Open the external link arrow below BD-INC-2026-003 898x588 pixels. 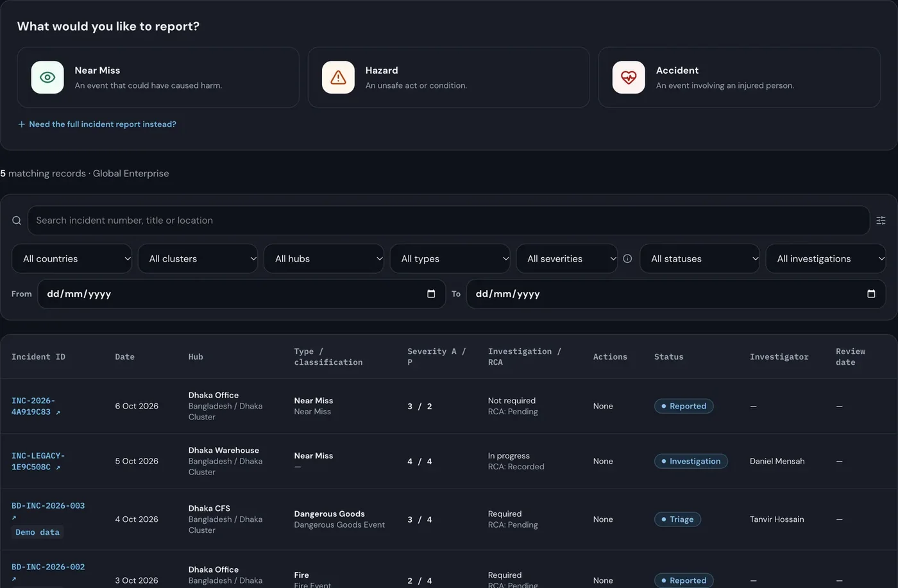click(x=14, y=517)
